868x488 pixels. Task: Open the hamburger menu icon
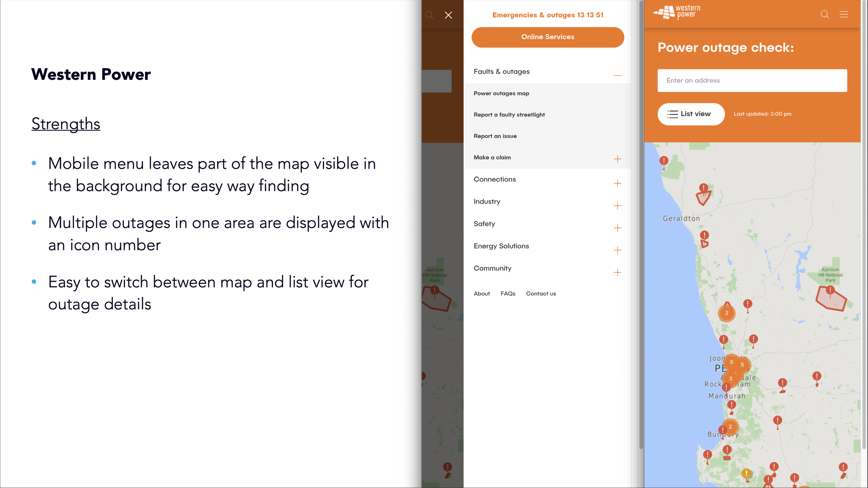click(x=844, y=15)
